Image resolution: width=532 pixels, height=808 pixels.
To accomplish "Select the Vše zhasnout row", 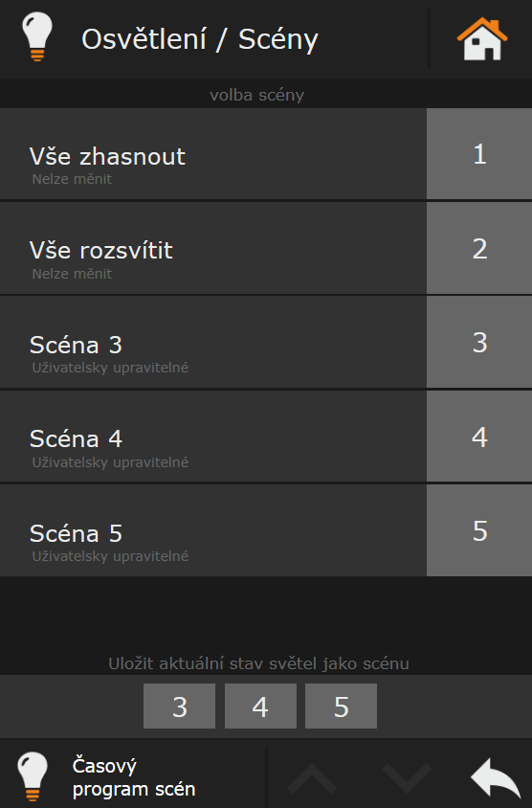I will click(213, 153).
